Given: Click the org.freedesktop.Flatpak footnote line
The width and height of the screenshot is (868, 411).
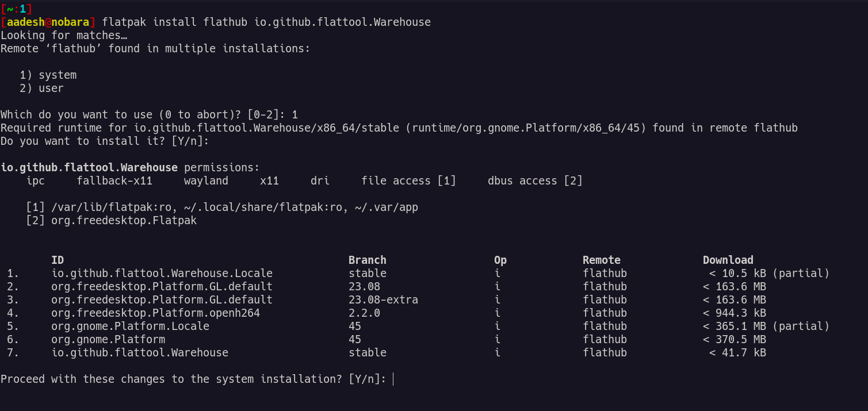Looking at the screenshot, I should (124, 220).
